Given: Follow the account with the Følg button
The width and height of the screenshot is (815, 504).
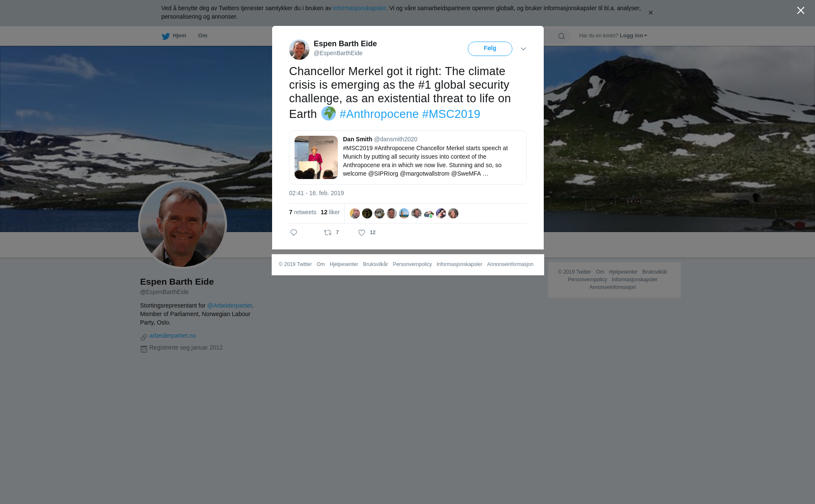Looking at the screenshot, I should pos(490,49).
